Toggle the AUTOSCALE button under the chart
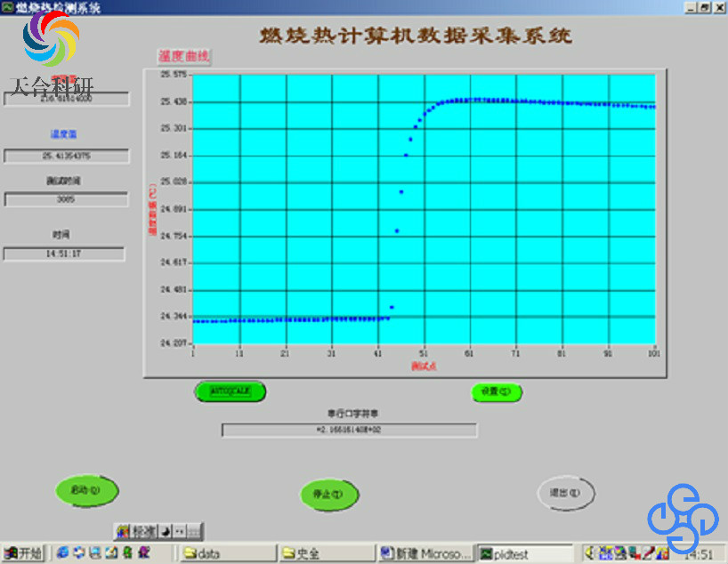Screen dimensions: 728x564 pos(231,391)
